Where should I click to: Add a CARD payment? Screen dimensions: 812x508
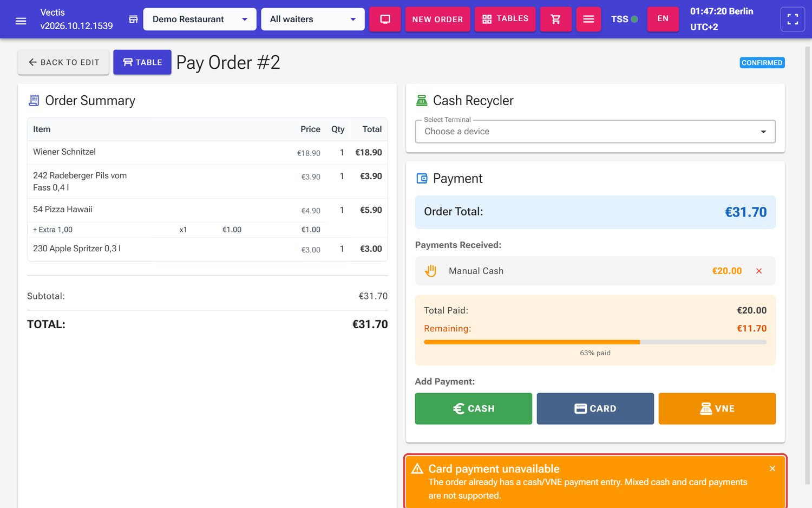coord(595,408)
